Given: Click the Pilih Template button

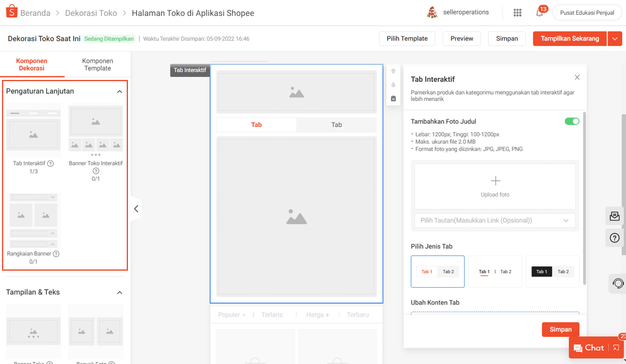Looking at the screenshot, I should [407, 39].
